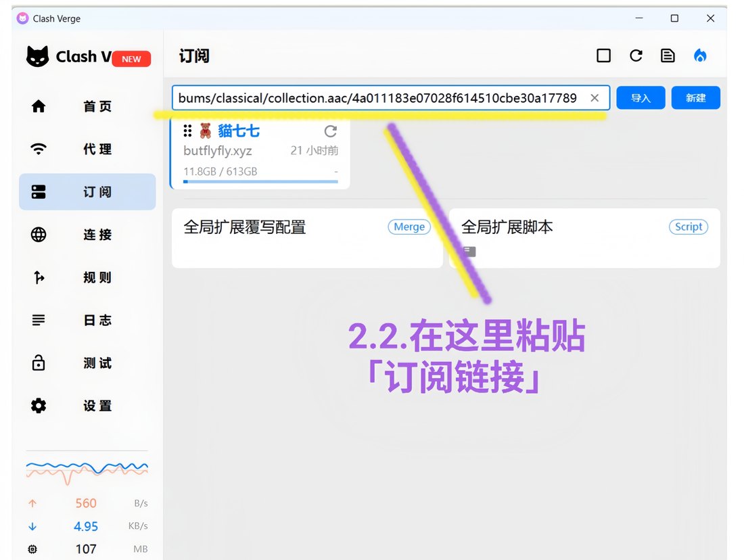The width and height of the screenshot is (744, 560).
Task: Open the 设置 settings page
Action: coord(87,406)
